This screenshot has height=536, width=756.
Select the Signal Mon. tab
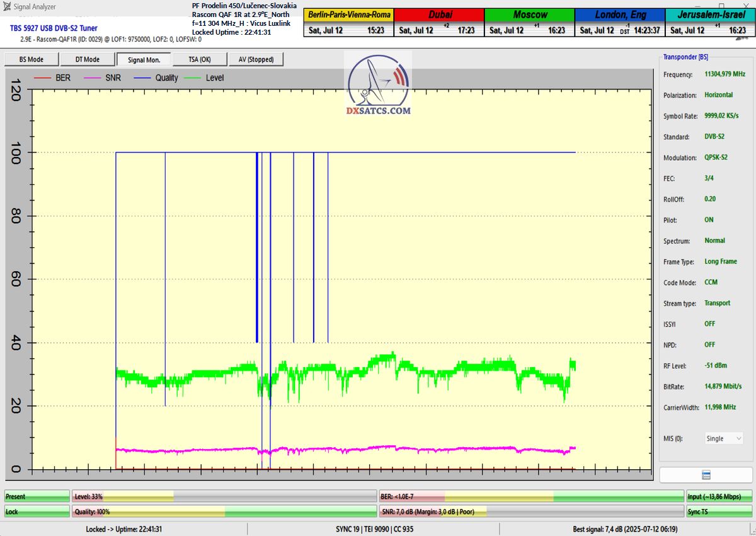(x=144, y=59)
